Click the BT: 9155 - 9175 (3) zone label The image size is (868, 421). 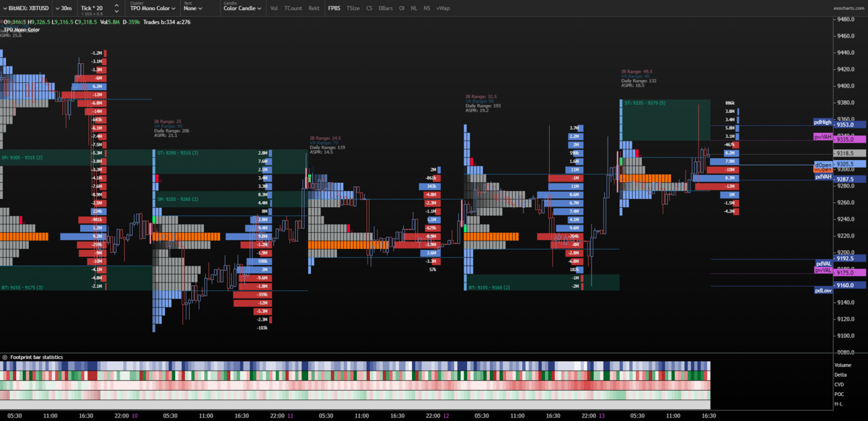[22, 287]
